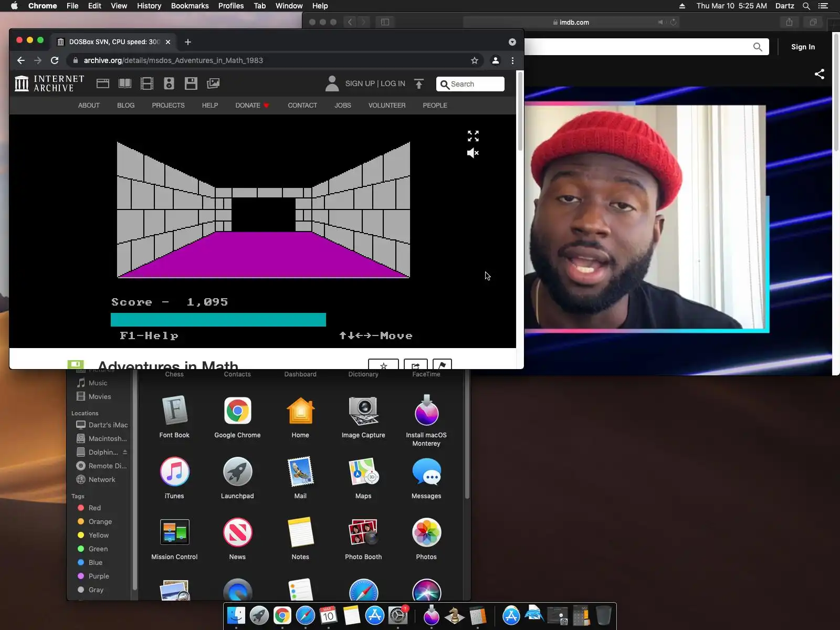
Task: Open the Internet Archive images icon
Action: pos(213,83)
